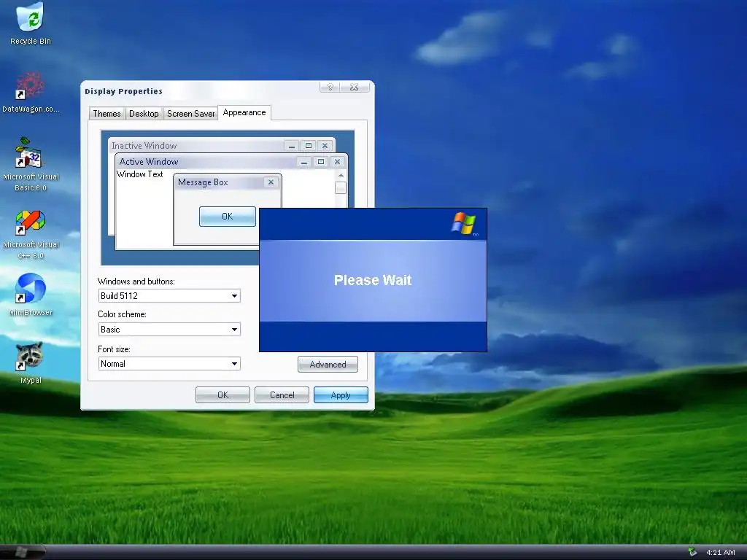Screen dimensions: 747x560
Task: Launch Microsoft Visual Basic 6.0 shortcut
Action: point(31,165)
